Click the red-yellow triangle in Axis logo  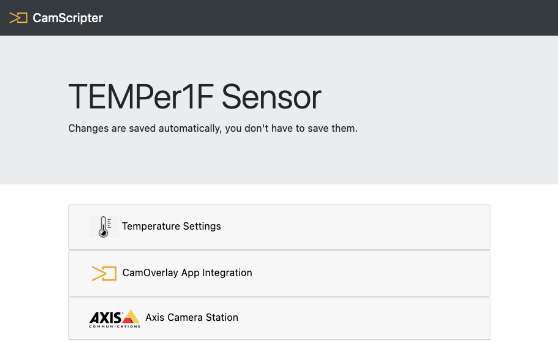[131, 316]
